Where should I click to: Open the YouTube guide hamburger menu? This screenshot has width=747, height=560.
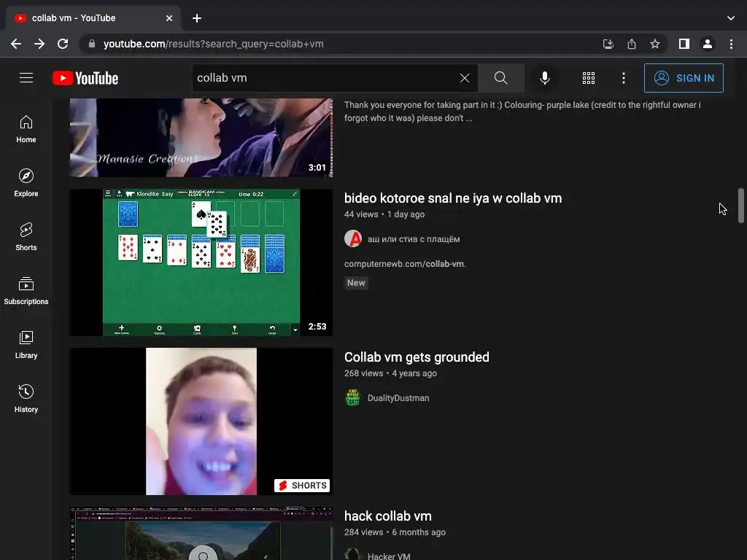pyautogui.click(x=26, y=77)
